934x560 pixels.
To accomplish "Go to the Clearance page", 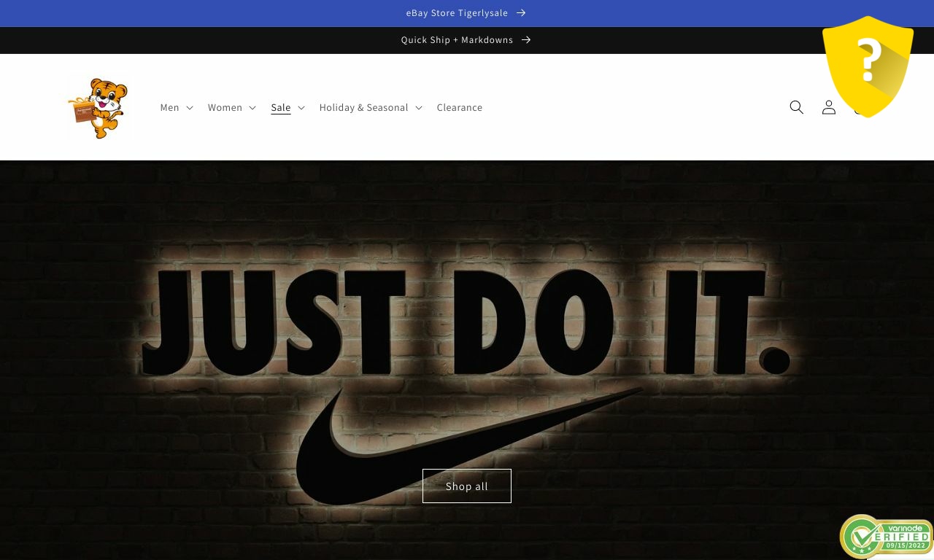I will coord(460,107).
